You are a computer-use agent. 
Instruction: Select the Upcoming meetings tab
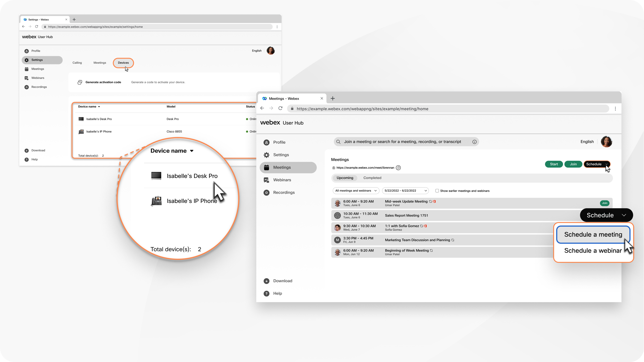(x=345, y=178)
